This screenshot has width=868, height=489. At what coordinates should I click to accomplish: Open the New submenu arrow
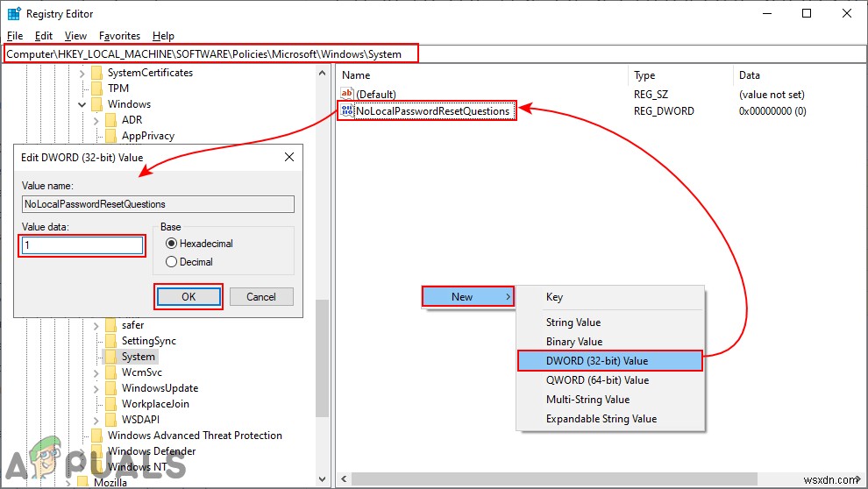click(x=508, y=296)
